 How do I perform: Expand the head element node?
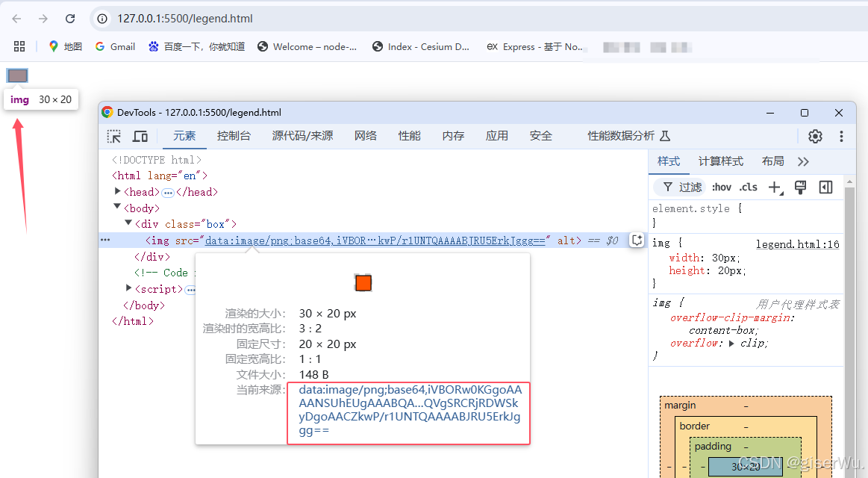117,191
